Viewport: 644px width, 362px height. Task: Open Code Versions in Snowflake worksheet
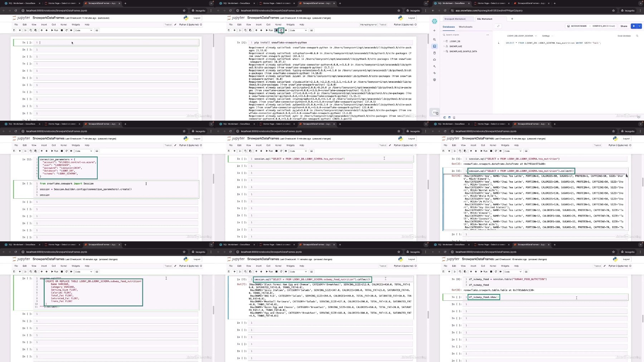click(x=624, y=36)
